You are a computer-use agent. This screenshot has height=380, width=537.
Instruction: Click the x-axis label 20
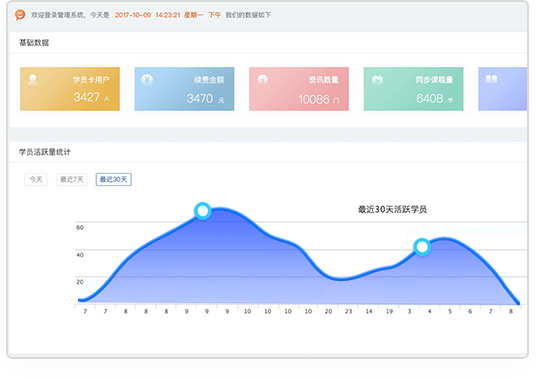point(328,312)
